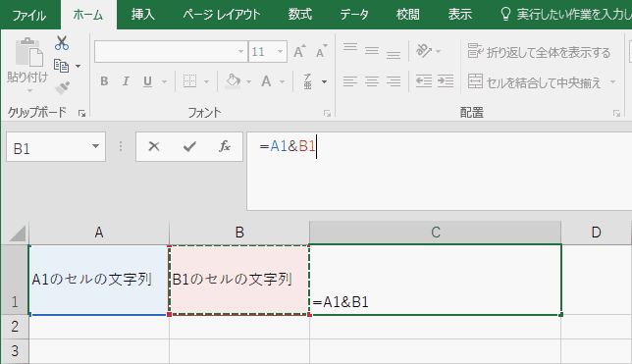Open the Borders dropdown arrow
This screenshot has width=632, height=364.
point(206,81)
